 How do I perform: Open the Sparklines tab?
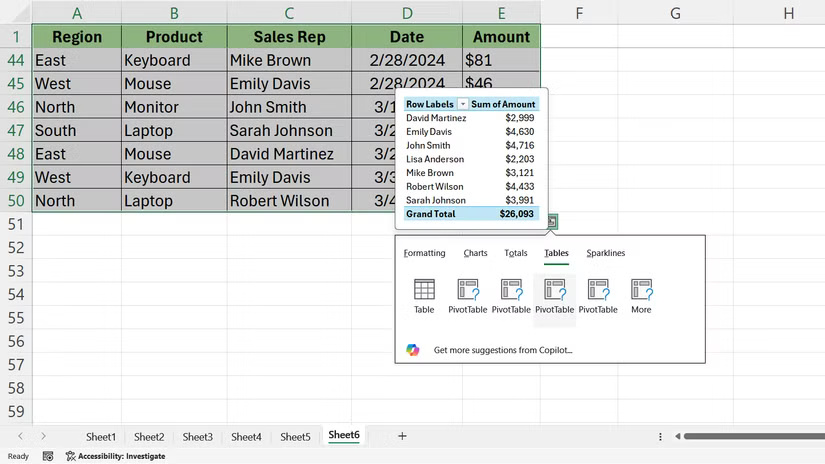(x=605, y=253)
